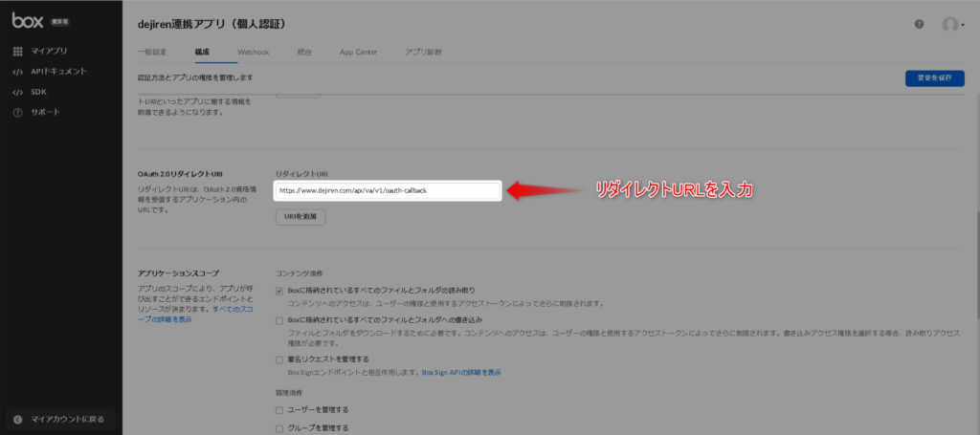The height and width of the screenshot is (435, 980).
Task: Open SDK in the sidebar
Action: point(38,93)
